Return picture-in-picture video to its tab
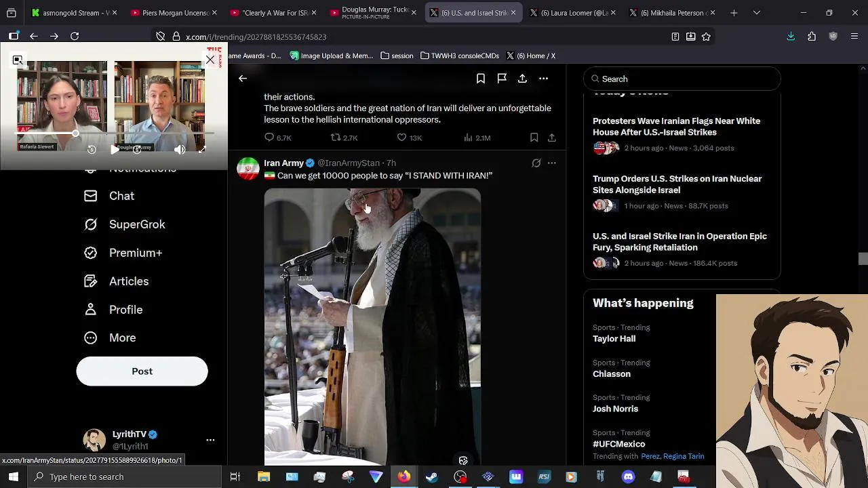This screenshot has width=868, height=488. [x=18, y=60]
